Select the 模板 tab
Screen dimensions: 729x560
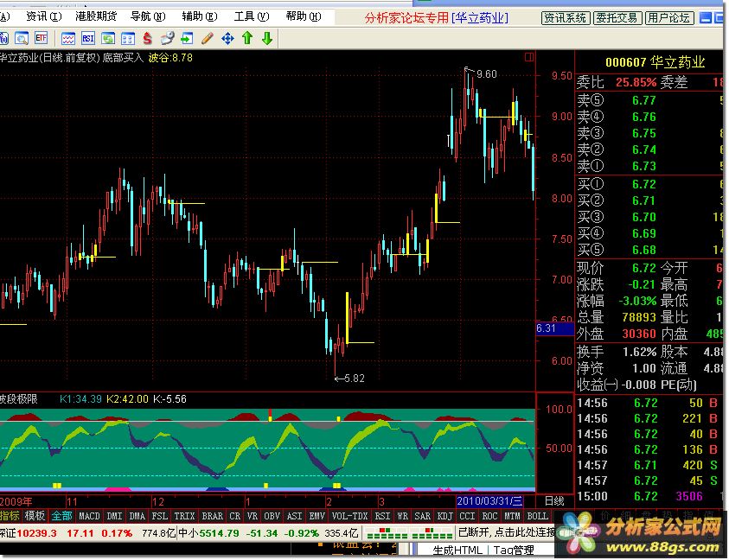click(x=35, y=516)
